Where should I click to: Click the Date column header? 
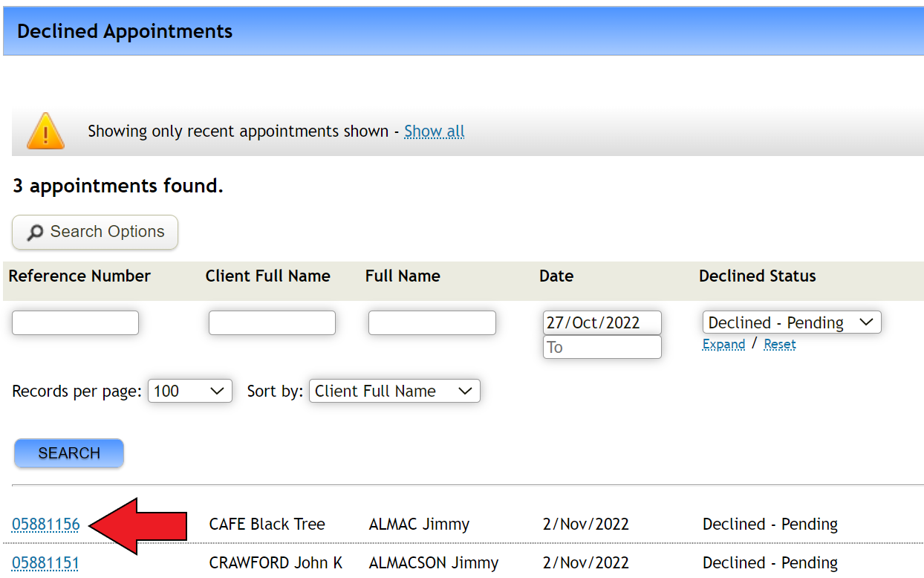pos(556,276)
